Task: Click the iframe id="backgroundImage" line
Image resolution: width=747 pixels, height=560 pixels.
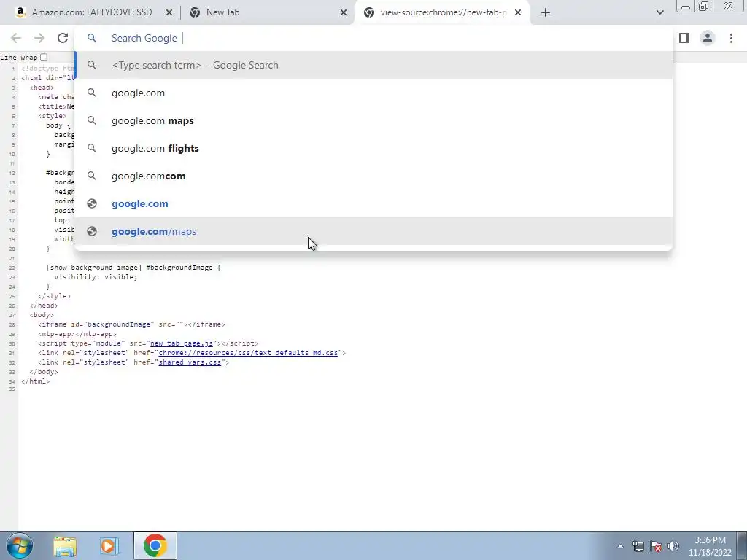Action: click(131, 324)
